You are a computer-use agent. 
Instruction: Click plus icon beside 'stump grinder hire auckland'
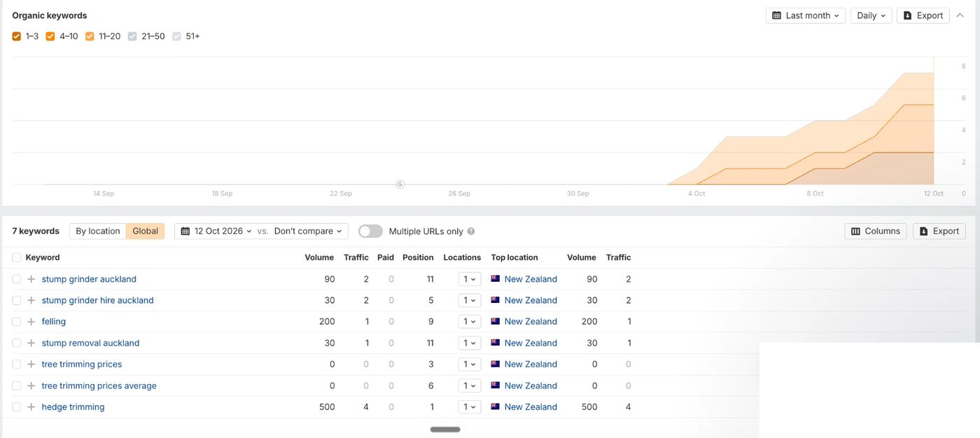(31, 300)
